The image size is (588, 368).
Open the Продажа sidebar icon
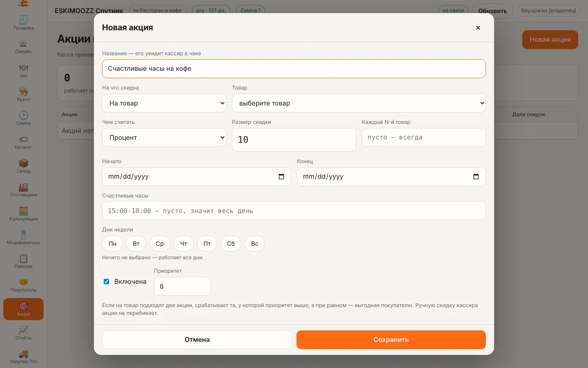coord(23,20)
